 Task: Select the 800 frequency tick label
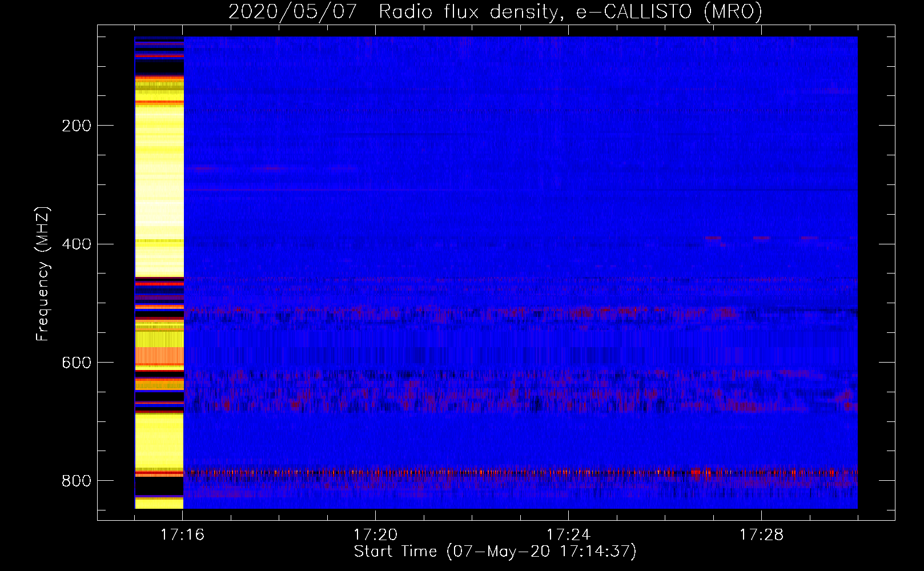pyautogui.click(x=76, y=481)
